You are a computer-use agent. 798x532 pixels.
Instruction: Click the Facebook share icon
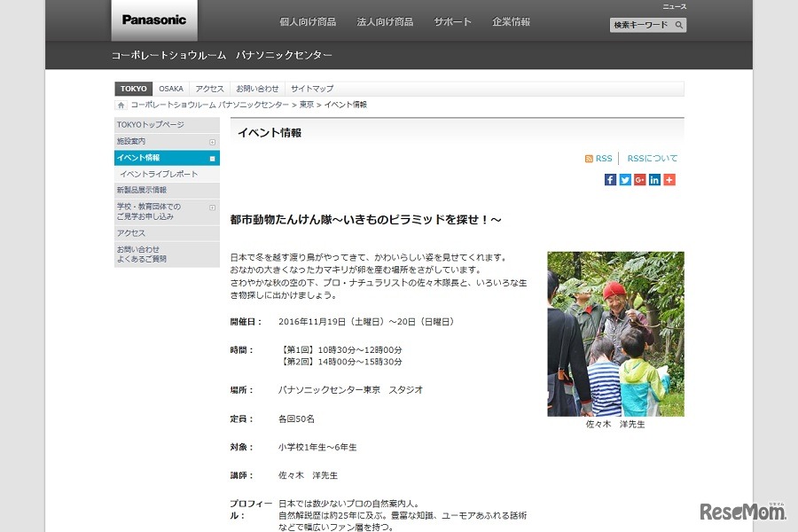(610, 179)
